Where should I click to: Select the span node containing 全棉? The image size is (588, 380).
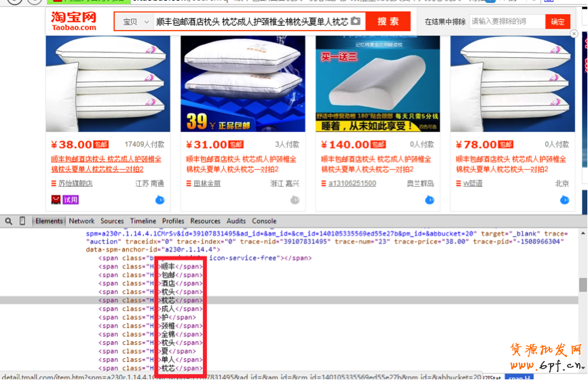[150, 334]
